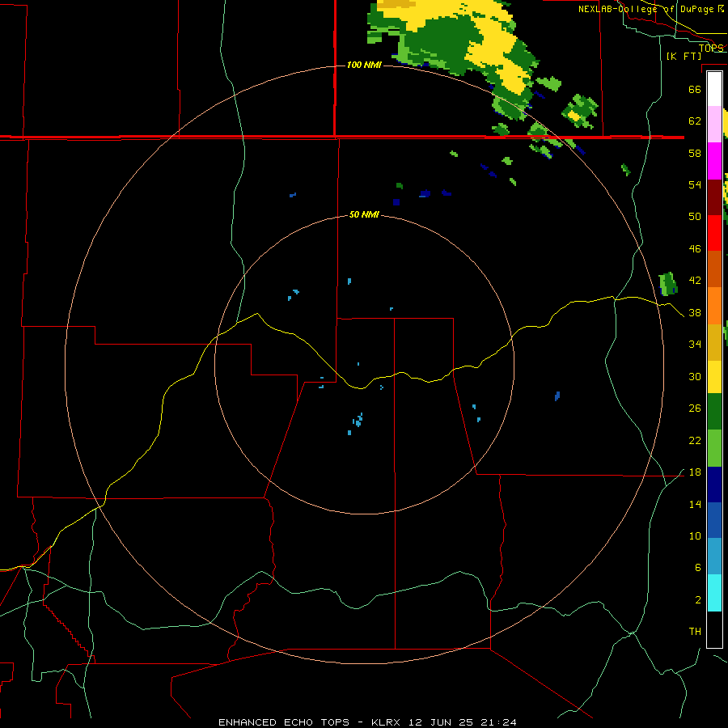The image size is (728, 728).
Task: Click the 22 legend value
Action: [x=695, y=441]
